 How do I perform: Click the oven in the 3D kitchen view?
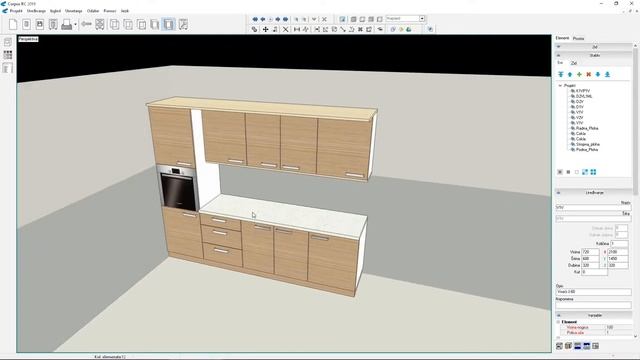[x=177, y=188]
